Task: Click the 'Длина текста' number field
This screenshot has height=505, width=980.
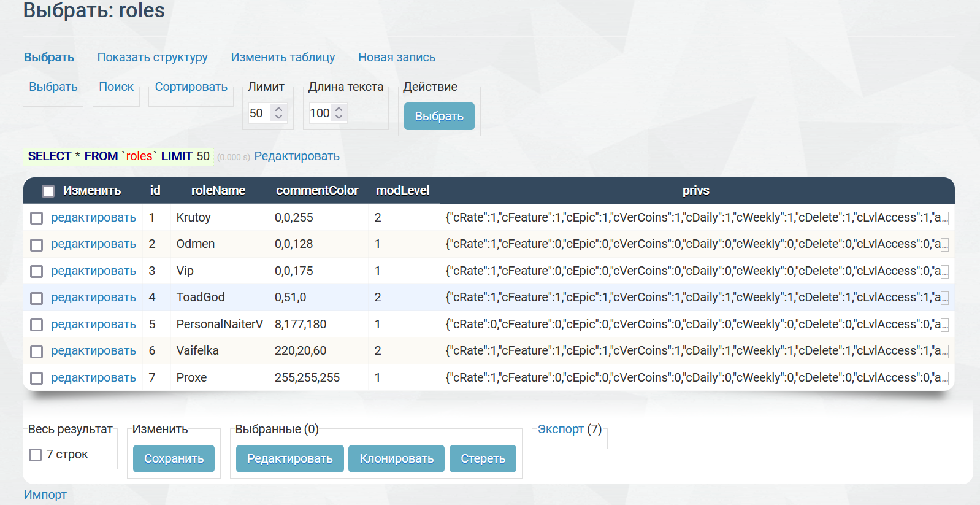Action: [x=327, y=113]
